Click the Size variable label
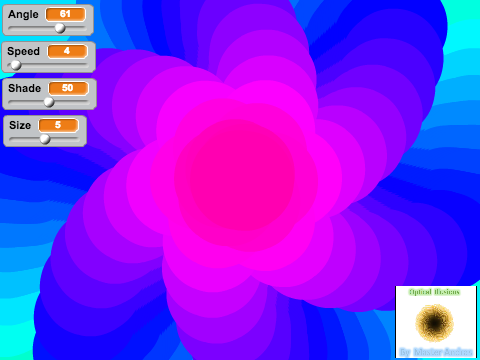Image resolution: width=480 pixels, height=360 pixels. click(20, 125)
